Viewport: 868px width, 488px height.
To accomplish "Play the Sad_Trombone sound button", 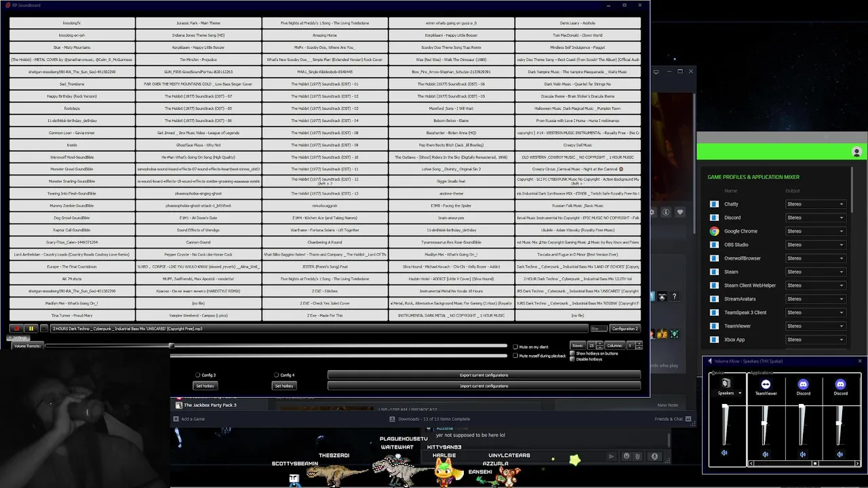I will [x=72, y=84].
